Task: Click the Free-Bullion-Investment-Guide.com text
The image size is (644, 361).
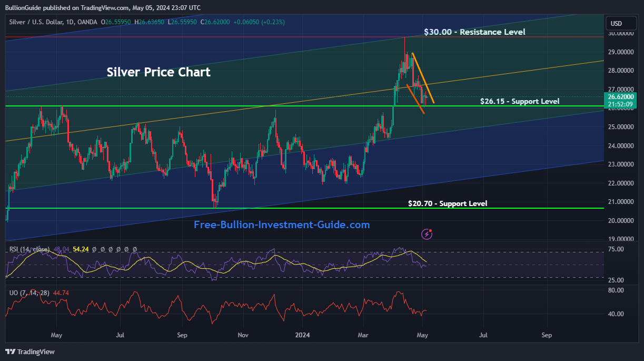Action: (282, 225)
